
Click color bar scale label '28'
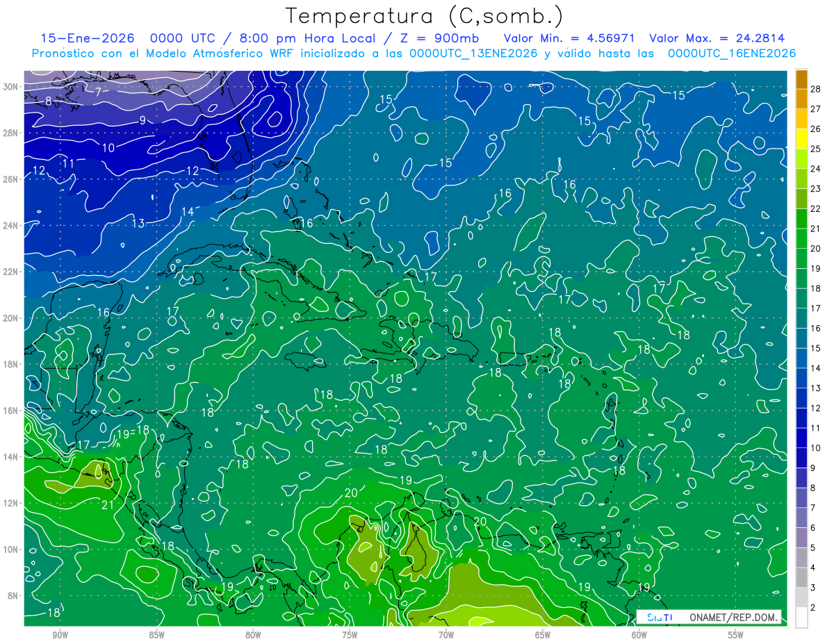point(815,89)
